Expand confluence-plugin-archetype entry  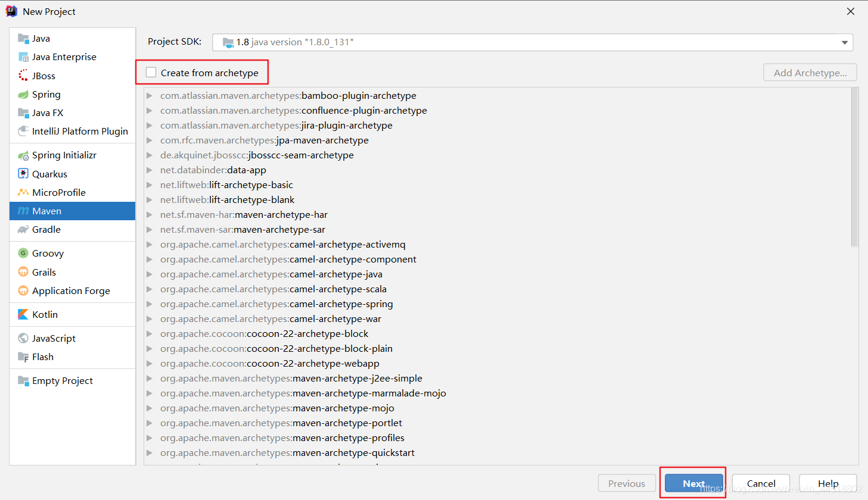click(x=150, y=111)
